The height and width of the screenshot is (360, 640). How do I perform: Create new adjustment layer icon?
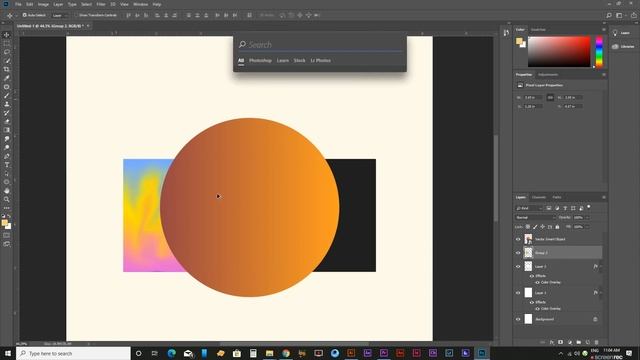(569, 342)
